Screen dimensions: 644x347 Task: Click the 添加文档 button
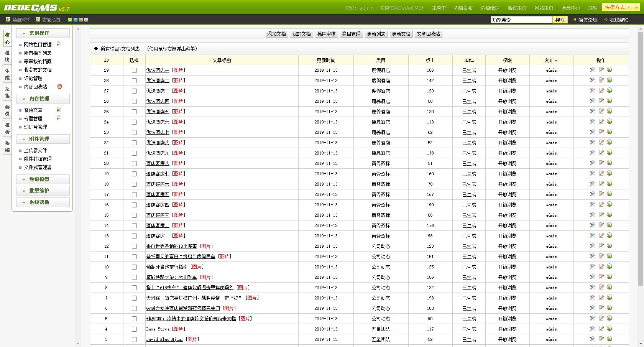coord(276,34)
